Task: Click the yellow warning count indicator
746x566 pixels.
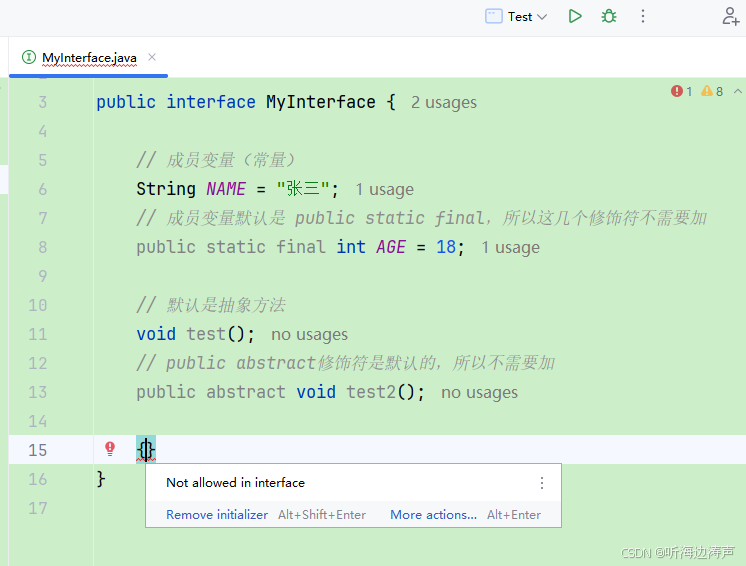Action: pyautogui.click(x=712, y=91)
